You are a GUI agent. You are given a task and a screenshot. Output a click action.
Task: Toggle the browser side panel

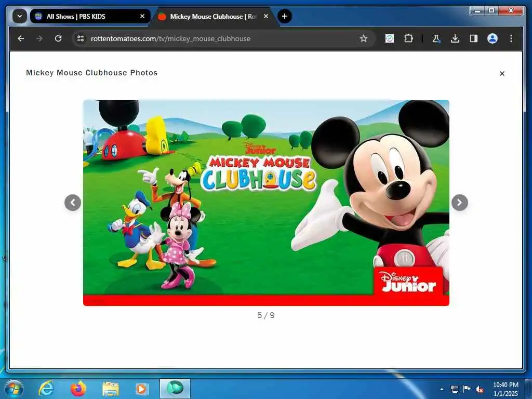click(474, 38)
